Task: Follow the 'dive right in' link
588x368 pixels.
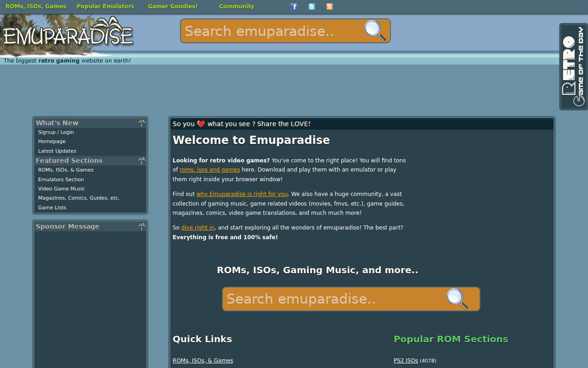Action: tap(198, 228)
